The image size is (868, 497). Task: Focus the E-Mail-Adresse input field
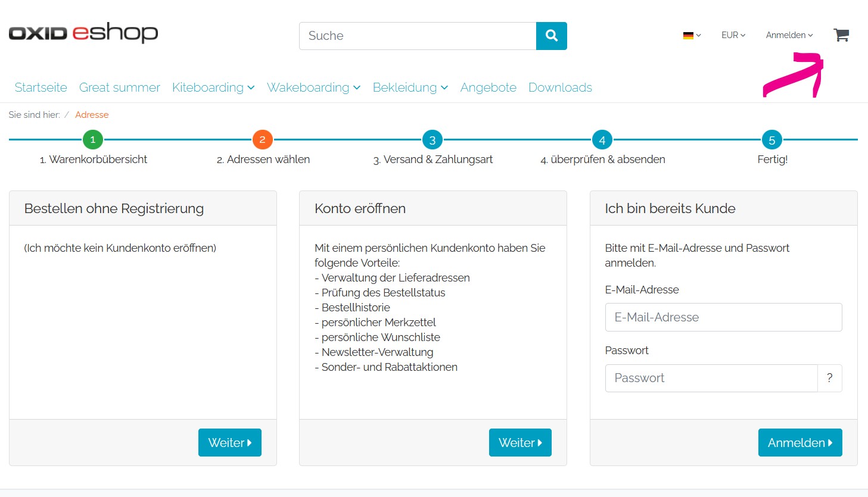tap(723, 317)
